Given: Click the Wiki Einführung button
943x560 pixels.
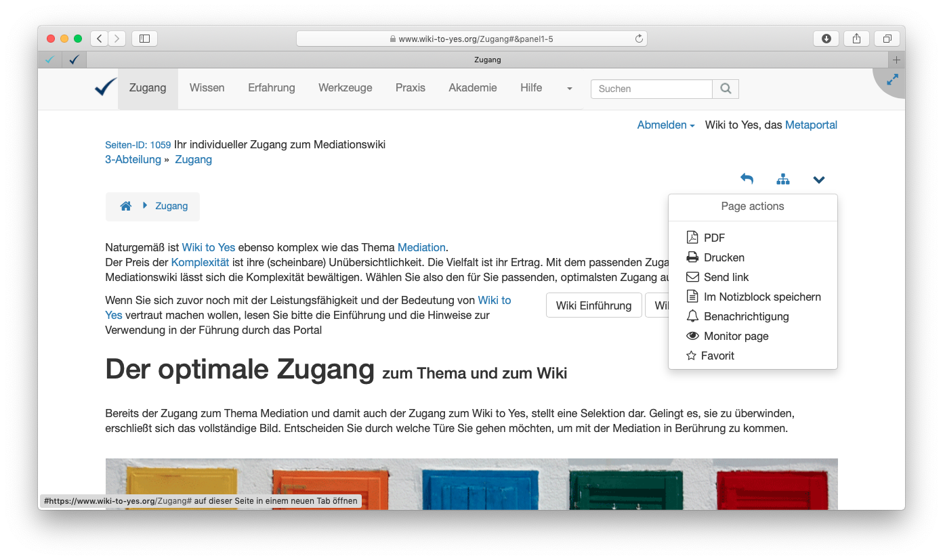Looking at the screenshot, I should (x=593, y=305).
